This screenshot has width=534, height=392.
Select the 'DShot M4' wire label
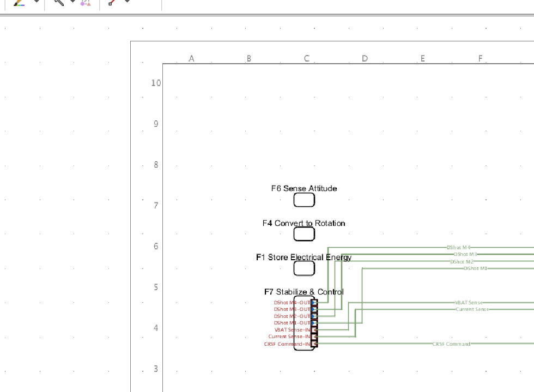[458, 247]
